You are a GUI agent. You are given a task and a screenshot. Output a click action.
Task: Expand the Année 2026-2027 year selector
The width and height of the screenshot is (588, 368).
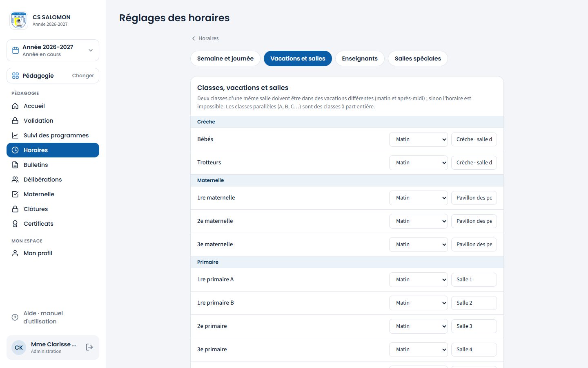[x=53, y=50]
